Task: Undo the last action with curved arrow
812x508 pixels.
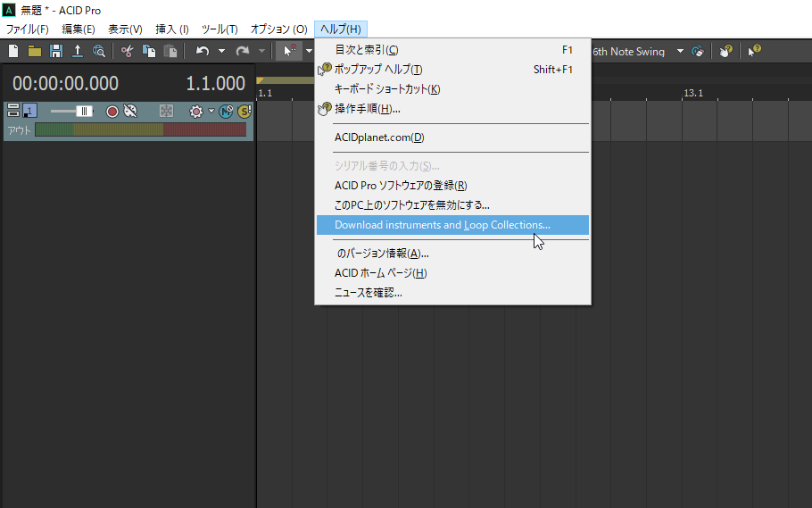Action: tap(203, 51)
